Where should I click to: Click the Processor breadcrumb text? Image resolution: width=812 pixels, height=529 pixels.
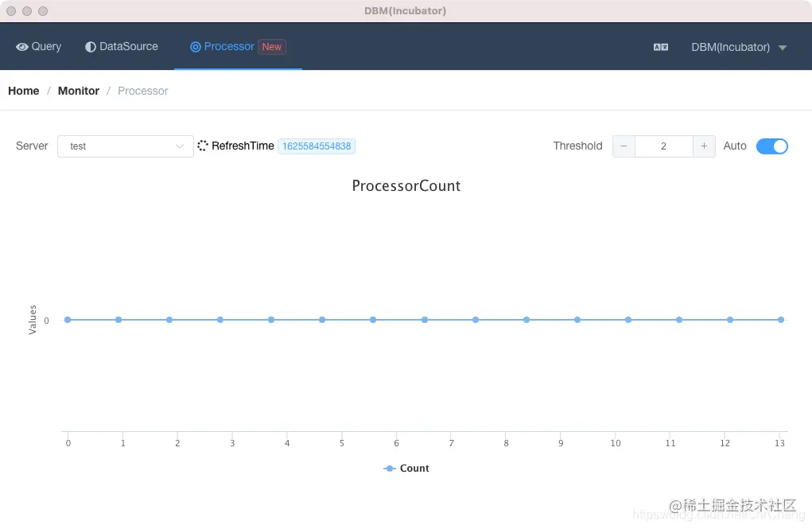(143, 91)
